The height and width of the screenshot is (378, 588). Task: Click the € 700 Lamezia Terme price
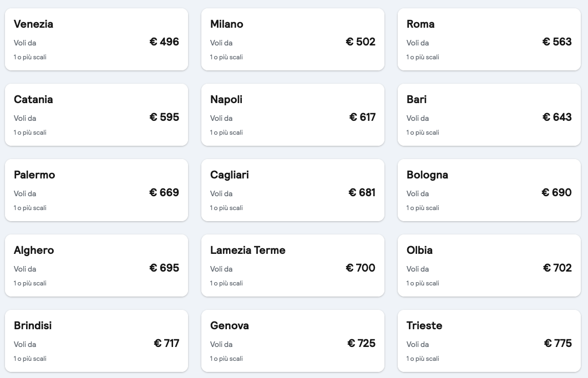tap(361, 268)
